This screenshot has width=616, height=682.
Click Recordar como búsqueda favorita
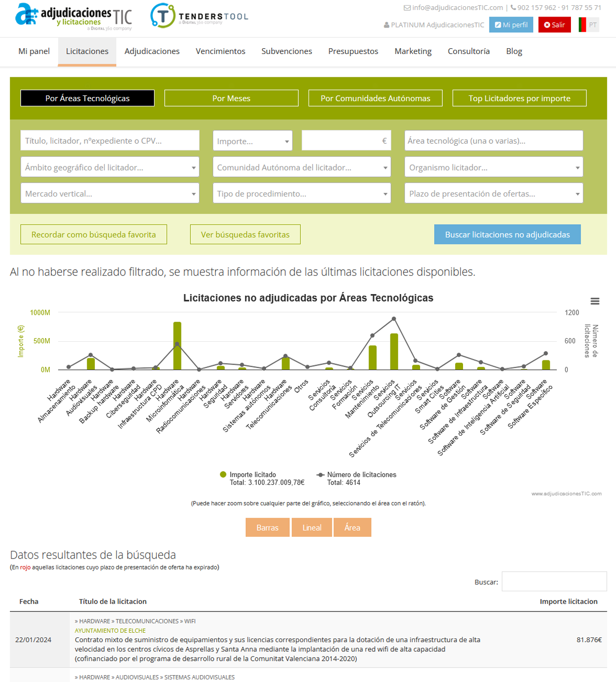coord(94,234)
